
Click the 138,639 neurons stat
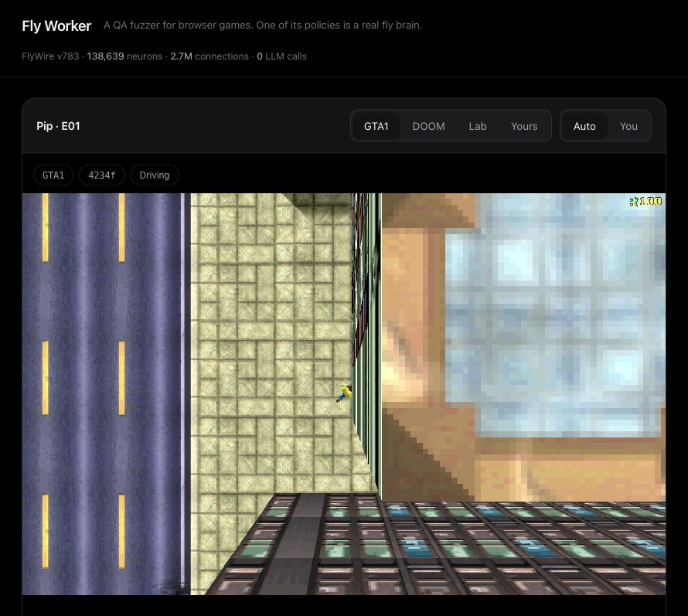pyautogui.click(x=124, y=56)
